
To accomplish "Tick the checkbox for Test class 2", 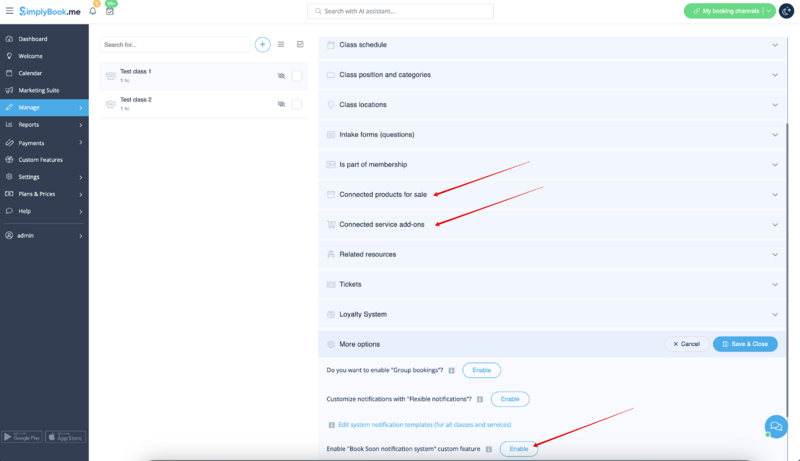I will pos(297,104).
